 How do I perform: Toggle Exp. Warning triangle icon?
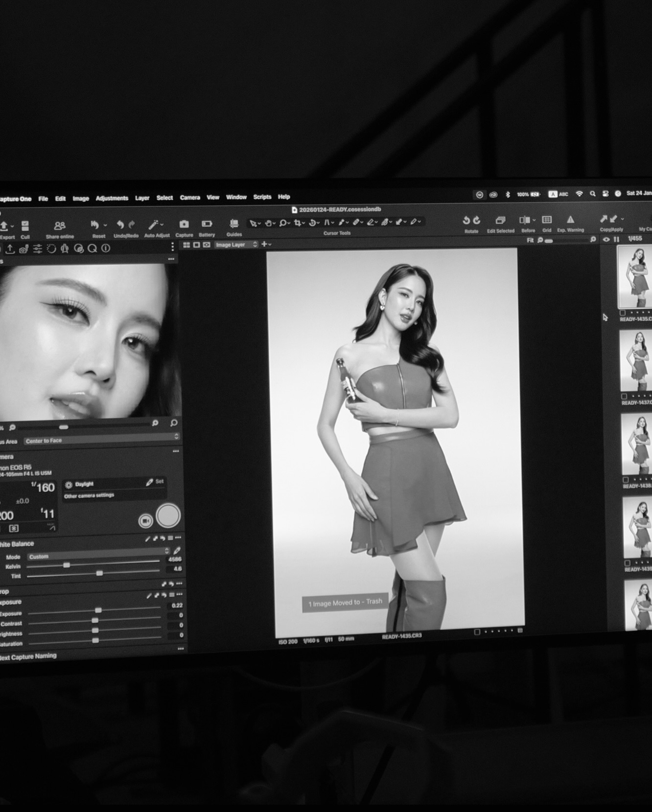click(570, 220)
